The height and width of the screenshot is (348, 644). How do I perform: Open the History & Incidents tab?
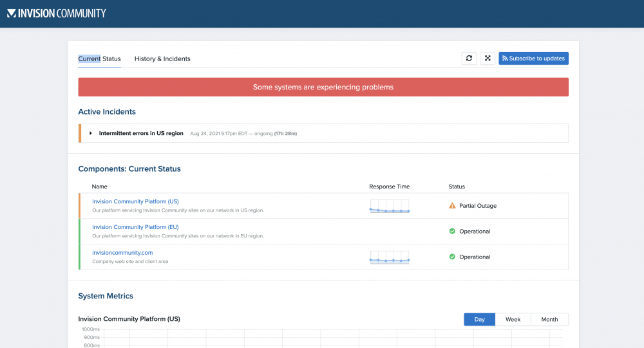pos(162,59)
